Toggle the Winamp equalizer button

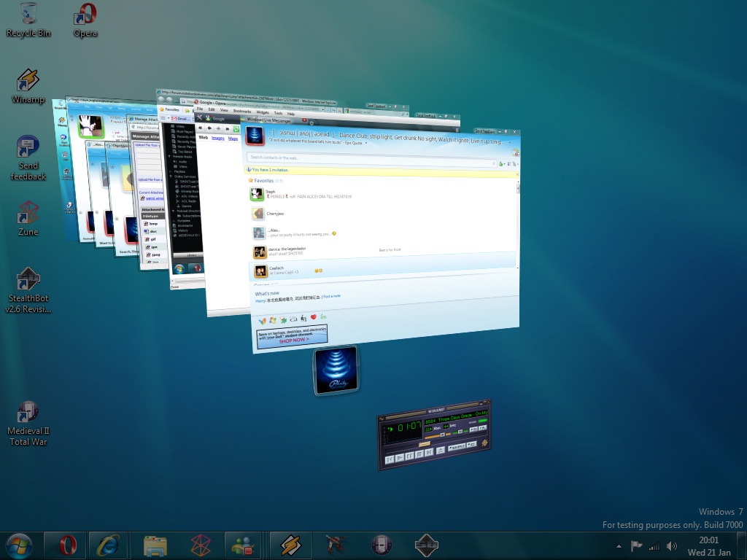point(473,429)
